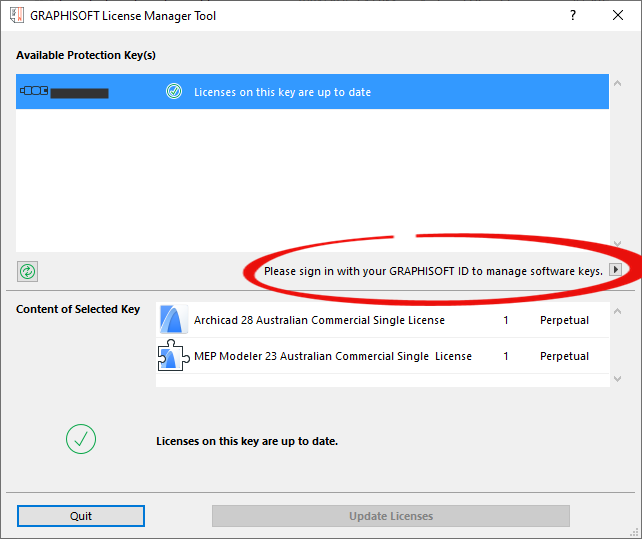Viewport: 642px width, 539px height.
Task: Click green check icon in selected key row
Action: tap(174, 91)
